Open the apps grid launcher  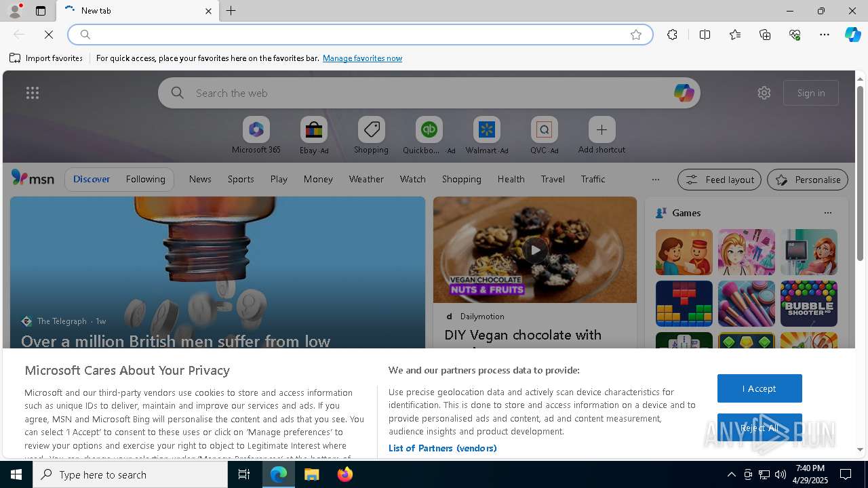(x=33, y=93)
